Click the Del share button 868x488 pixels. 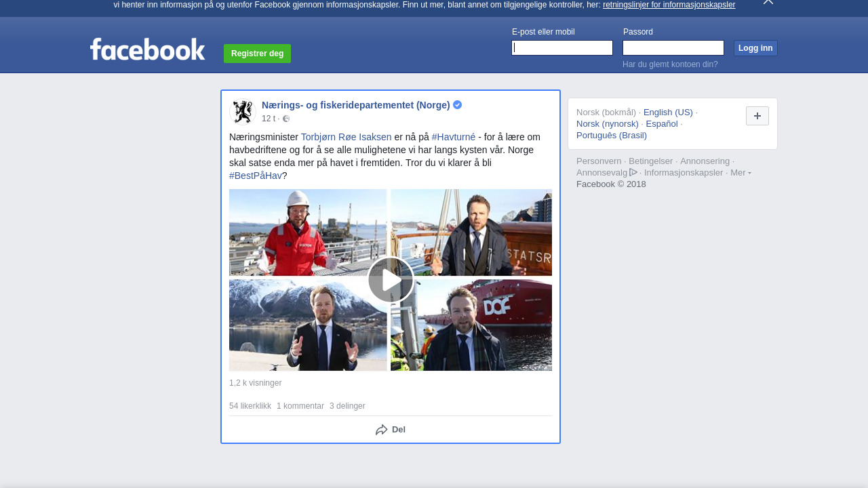tap(391, 430)
